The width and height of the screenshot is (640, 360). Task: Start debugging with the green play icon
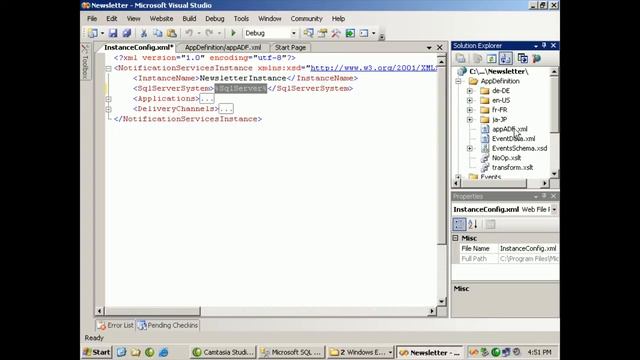[233, 33]
